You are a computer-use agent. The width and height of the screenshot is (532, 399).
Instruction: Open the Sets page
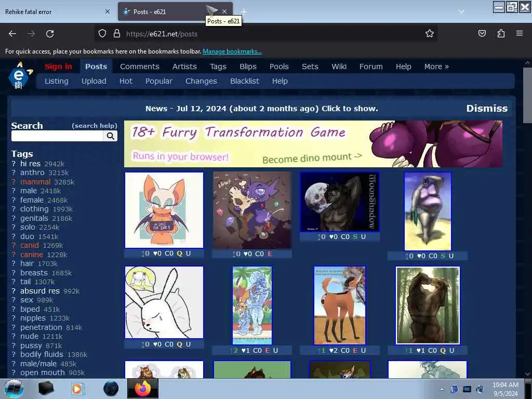pos(310,66)
